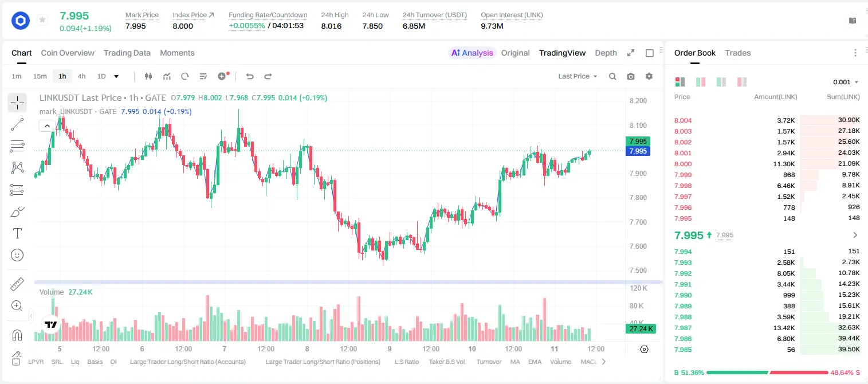Select the trend line drawing tool

(x=17, y=124)
